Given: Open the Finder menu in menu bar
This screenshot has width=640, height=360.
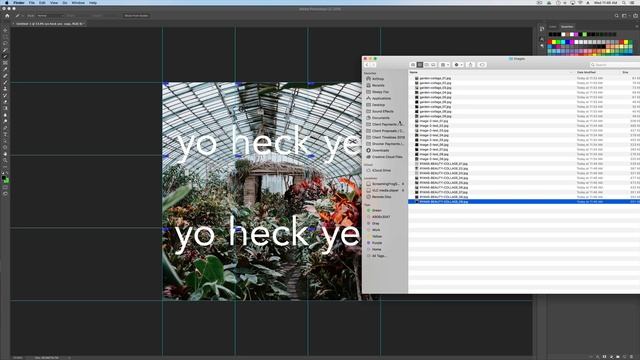Looking at the screenshot, I should pos(19,2).
